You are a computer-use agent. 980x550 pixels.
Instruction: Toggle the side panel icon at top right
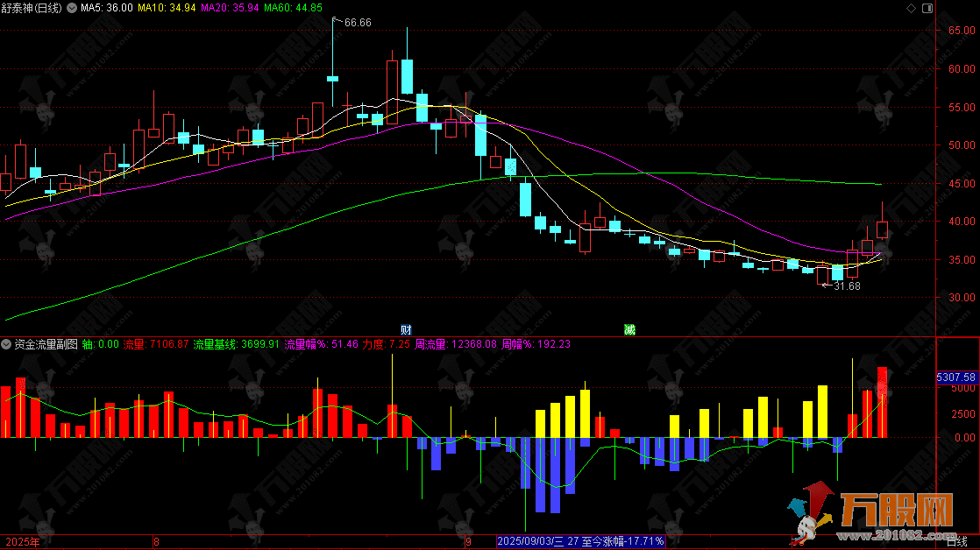[927, 8]
